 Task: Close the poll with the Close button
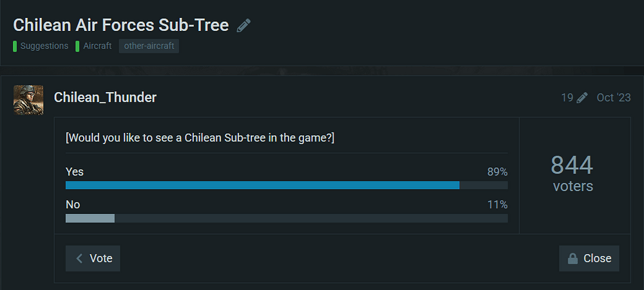point(589,258)
